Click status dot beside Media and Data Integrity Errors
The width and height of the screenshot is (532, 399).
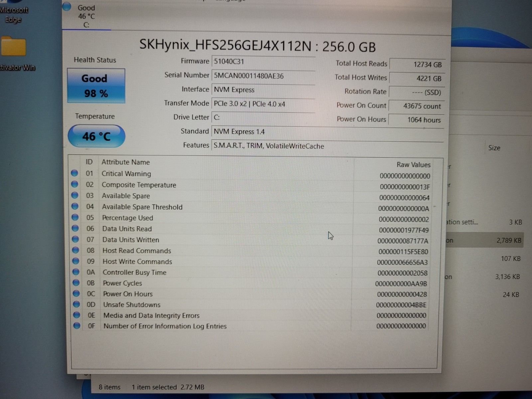coord(77,315)
